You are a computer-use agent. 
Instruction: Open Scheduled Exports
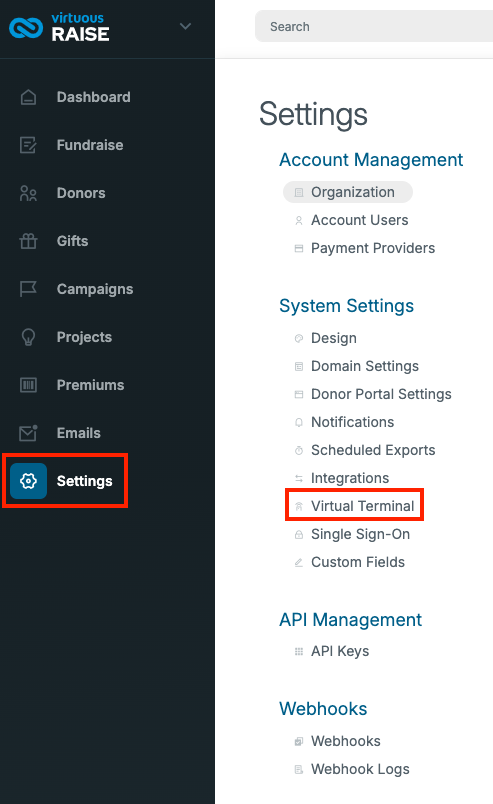(373, 450)
